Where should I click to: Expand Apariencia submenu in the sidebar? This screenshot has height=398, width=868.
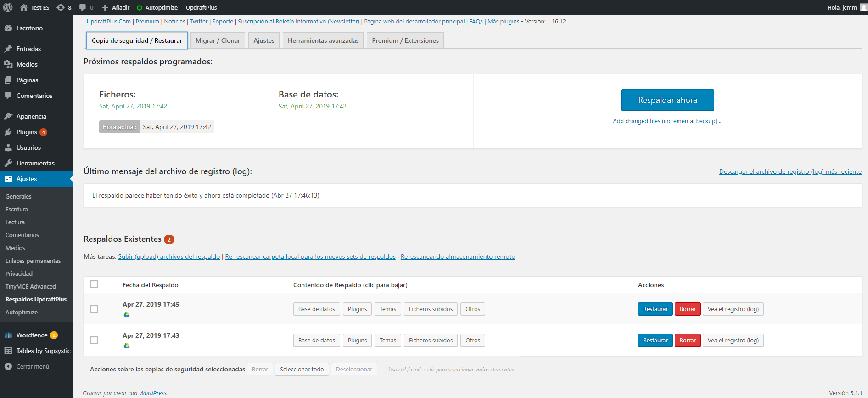[x=31, y=116]
